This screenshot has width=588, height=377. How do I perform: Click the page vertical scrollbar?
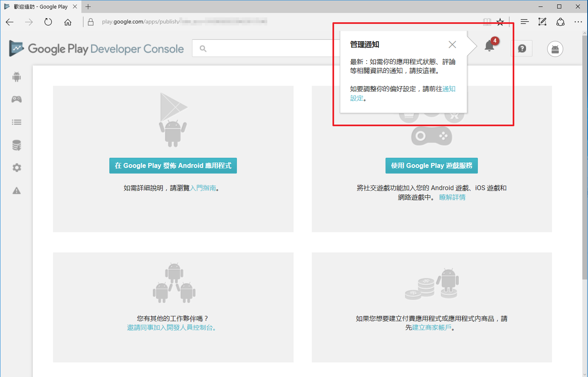tap(585, 158)
